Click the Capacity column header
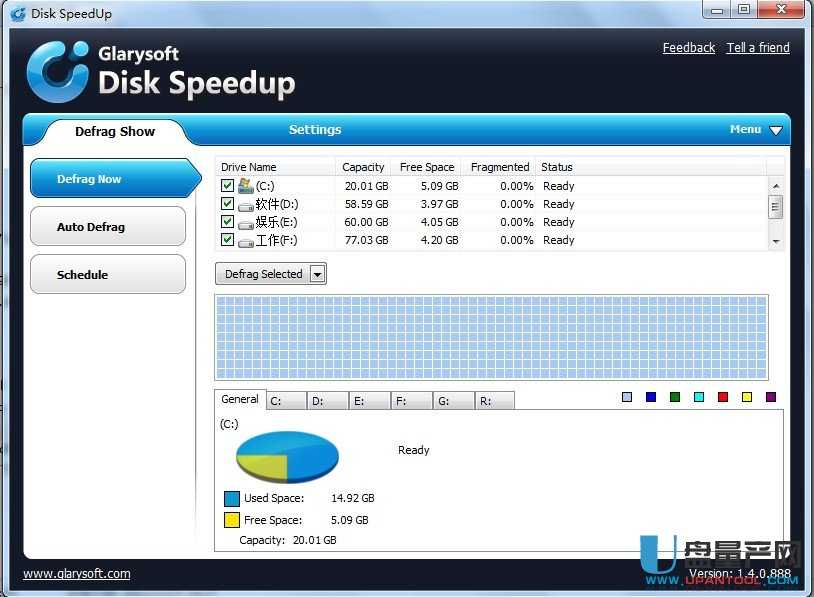Screen dimensions: 814x597 pyautogui.click(x=363, y=167)
